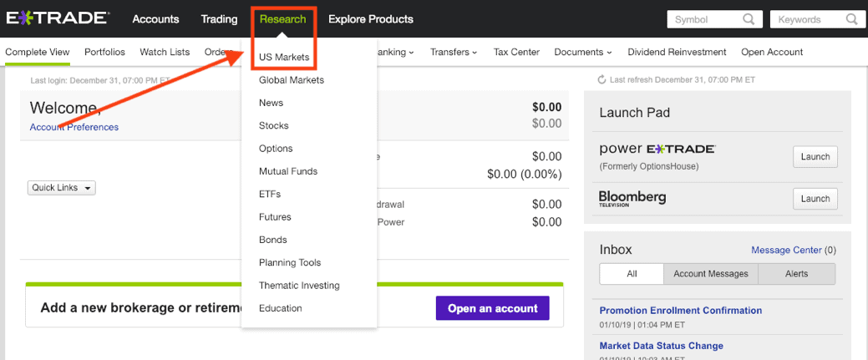
Task: Choose Futures from the Research menu
Action: [x=275, y=217]
